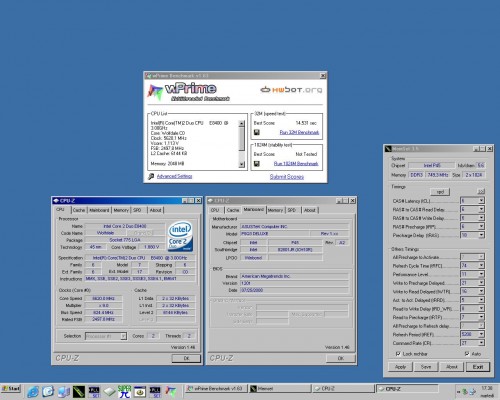This screenshot has width=500, height=400.
Task: Open the Refresh Cycle Time (tRFC) dropdown
Action: (481, 265)
